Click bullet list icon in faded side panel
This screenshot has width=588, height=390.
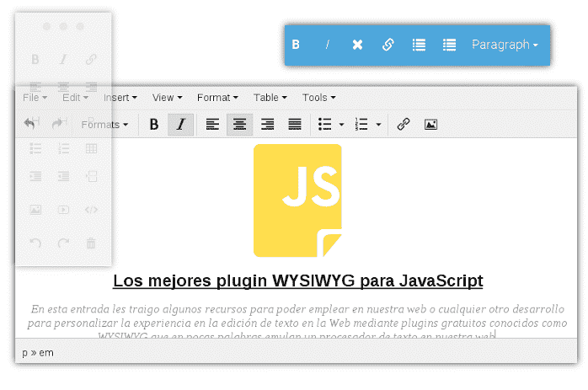(35, 148)
